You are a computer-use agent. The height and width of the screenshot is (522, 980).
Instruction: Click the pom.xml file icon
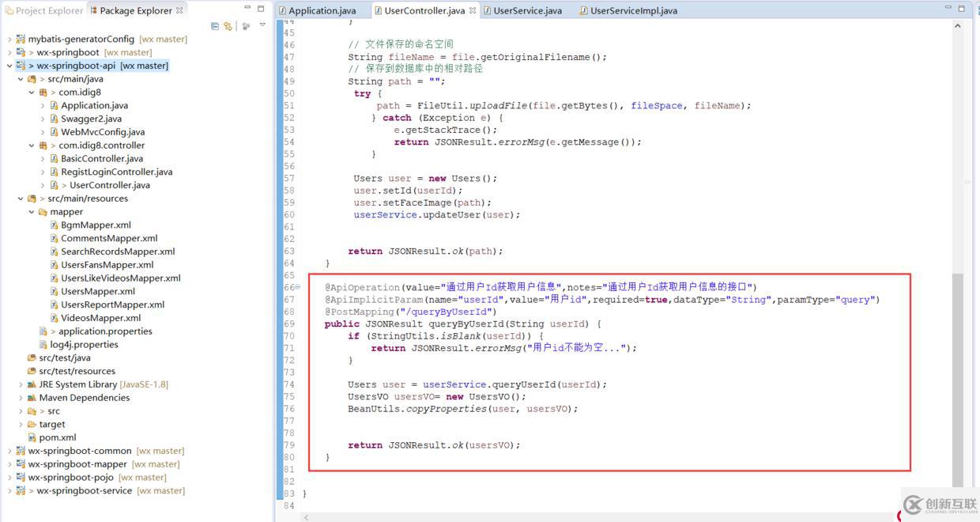tap(32, 437)
